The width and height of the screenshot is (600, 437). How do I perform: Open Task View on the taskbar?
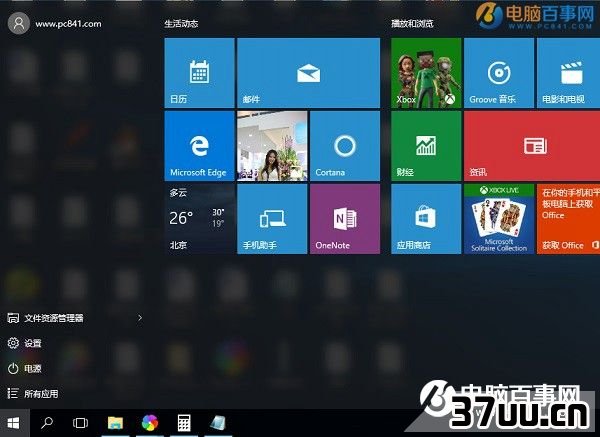click(80, 423)
